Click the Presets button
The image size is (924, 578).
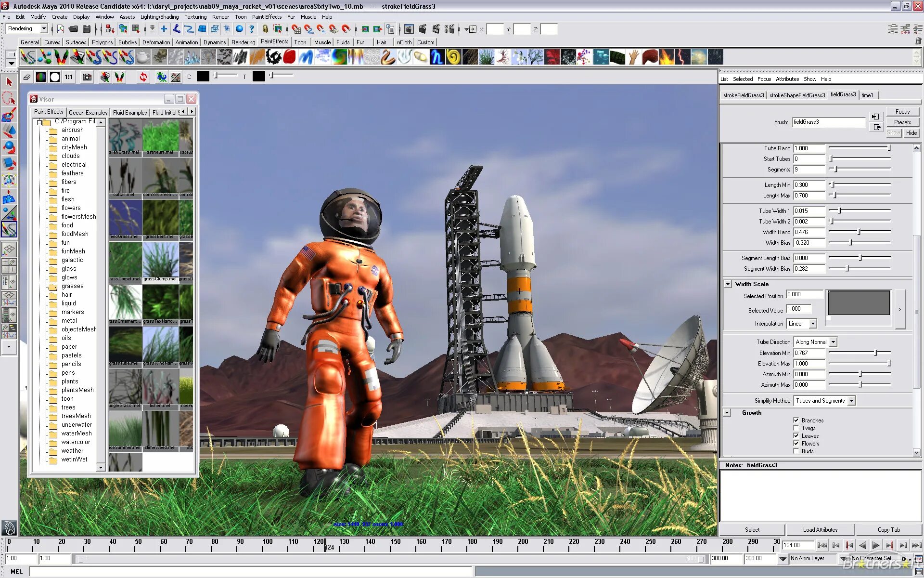click(x=902, y=122)
